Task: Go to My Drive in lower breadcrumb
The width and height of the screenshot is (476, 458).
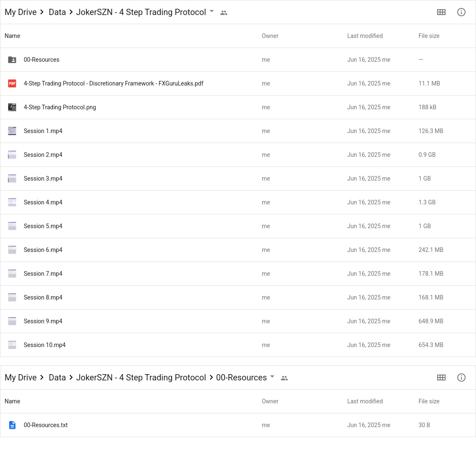Action: 20,377
